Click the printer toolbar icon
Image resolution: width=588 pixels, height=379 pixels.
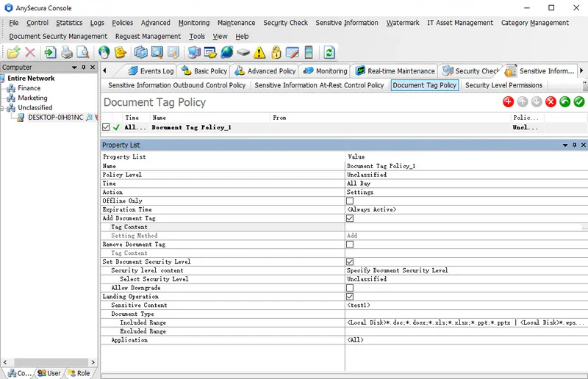(x=67, y=52)
